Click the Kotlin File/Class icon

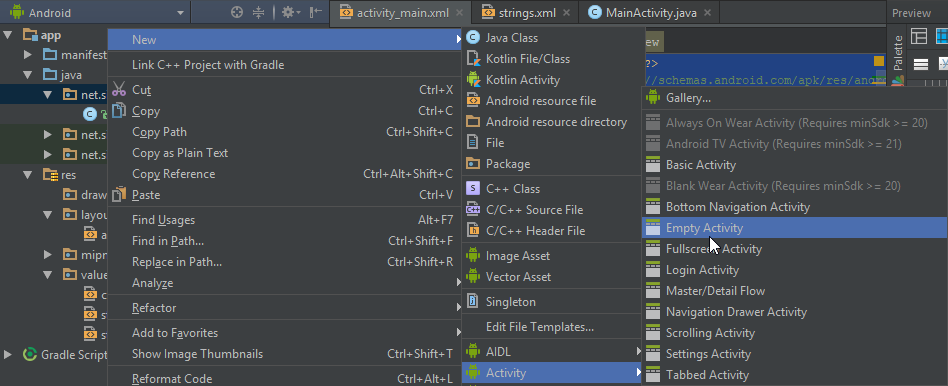(473, 59)
